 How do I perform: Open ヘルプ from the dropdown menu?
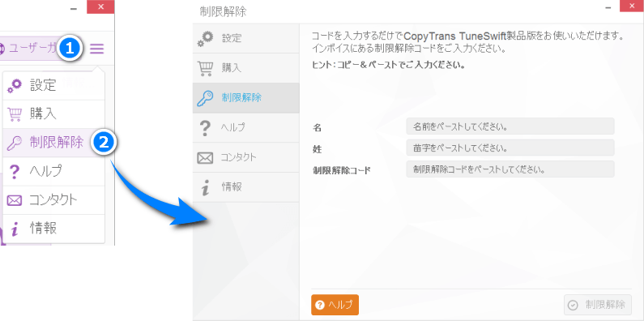pyautogui.click(x=53, y=171)
